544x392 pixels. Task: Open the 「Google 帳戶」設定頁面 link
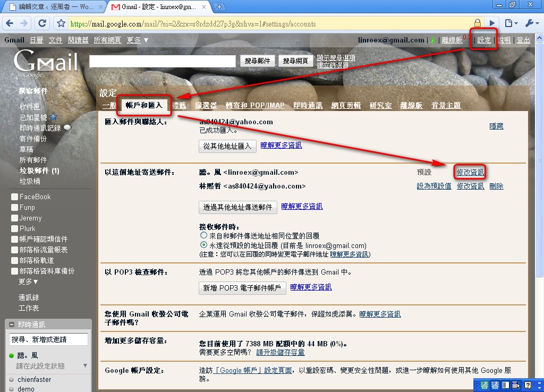point(252,371)
